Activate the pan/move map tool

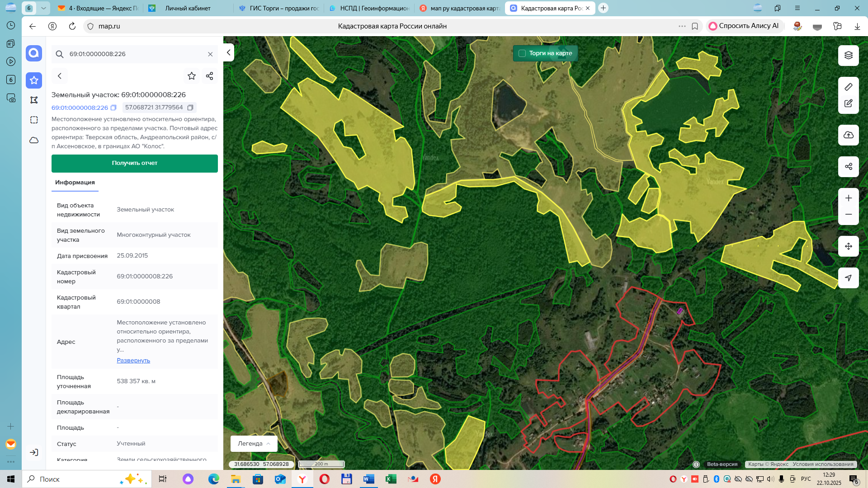[x=848, y=246]
